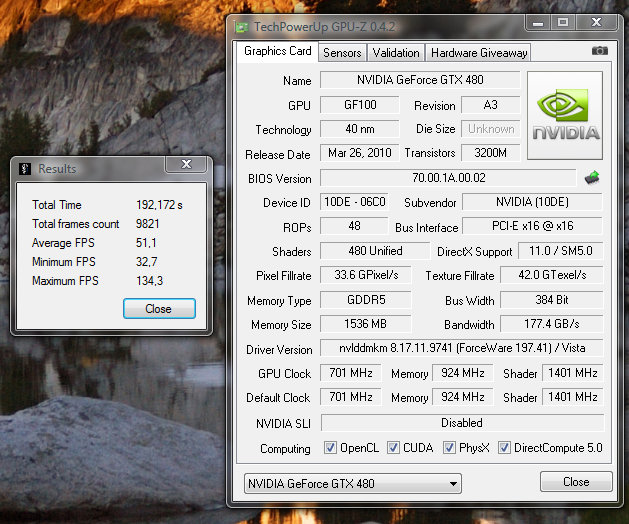Viewport: 629px width, 524px height.
Task: Maximize the GPU-Z window
Action: point(563,23)
